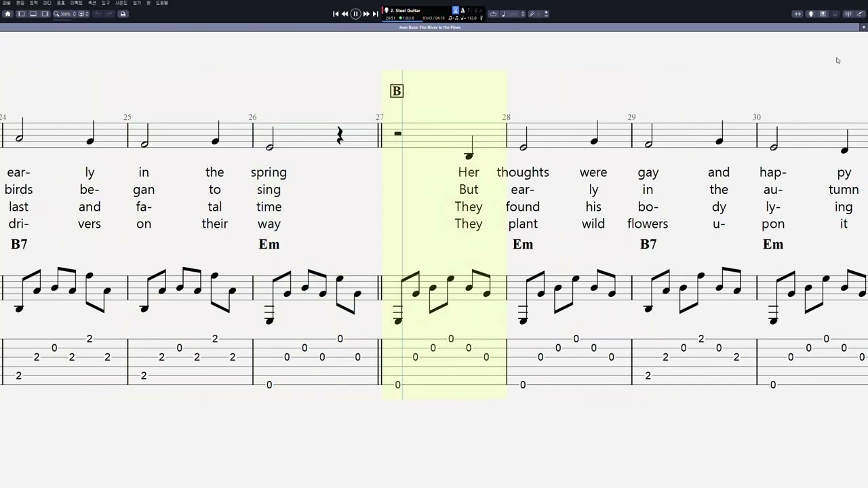Click the B7 chord in bar 29
This screenshot has width=868, height=488.
coord(648,244)
